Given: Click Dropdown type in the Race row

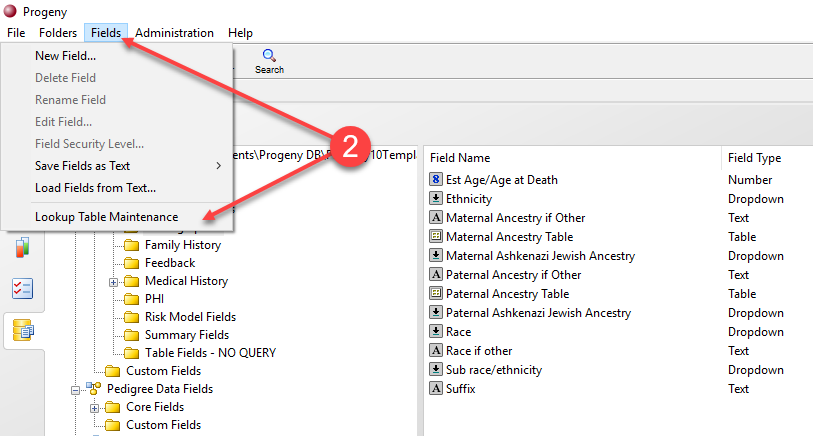Looking at the screenshot, I should coord(755,332).
